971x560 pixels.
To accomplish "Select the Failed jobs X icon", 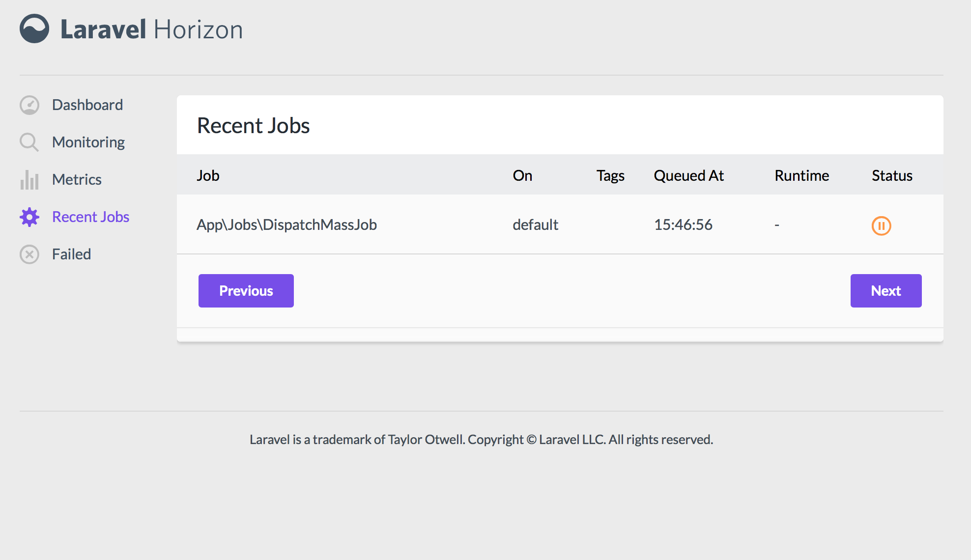I will (29, 254).
